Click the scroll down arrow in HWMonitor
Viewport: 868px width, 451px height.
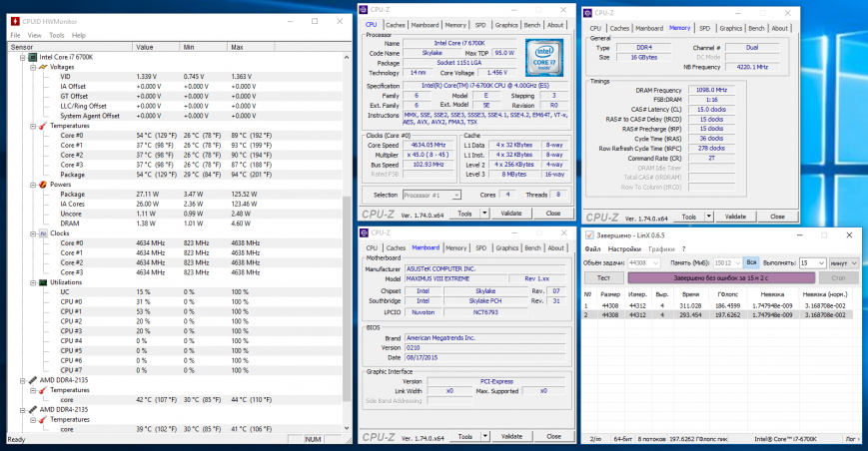point(347,428)
